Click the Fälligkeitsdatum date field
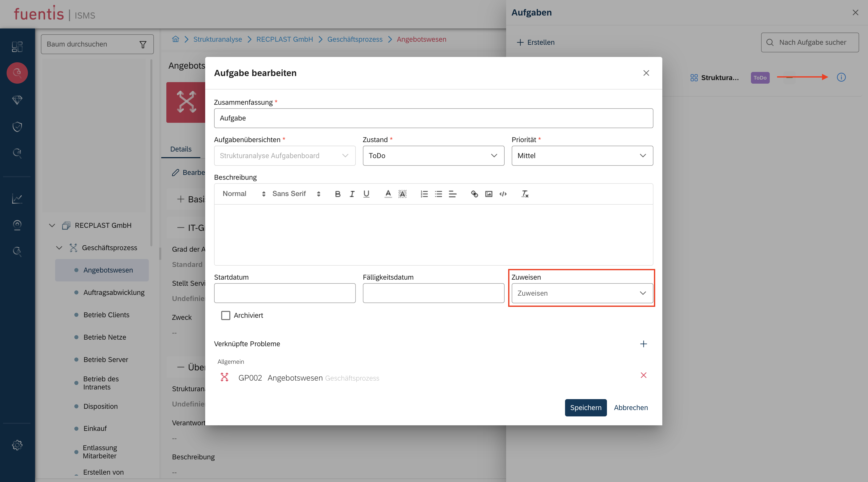 (x=433, y=293)
